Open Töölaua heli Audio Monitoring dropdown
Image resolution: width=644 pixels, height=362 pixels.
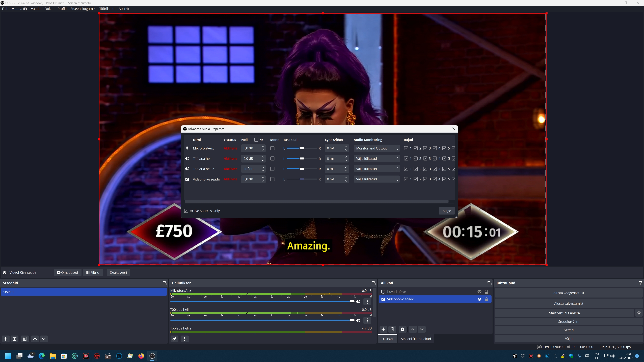pos(377,158)
